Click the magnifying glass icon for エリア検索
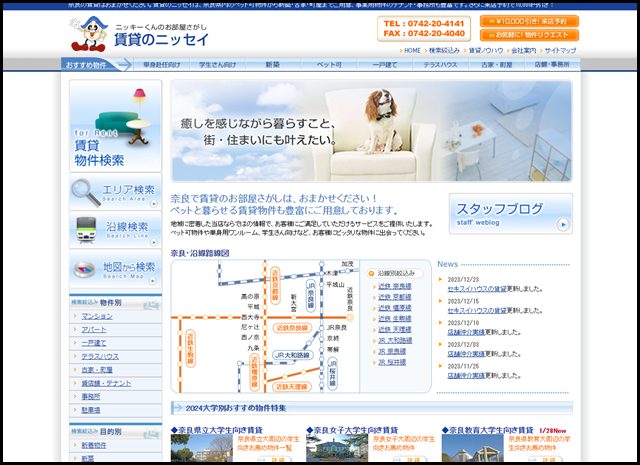Image resolution: width=640 pixels, height=465 pixels. (x=86, y=192)
